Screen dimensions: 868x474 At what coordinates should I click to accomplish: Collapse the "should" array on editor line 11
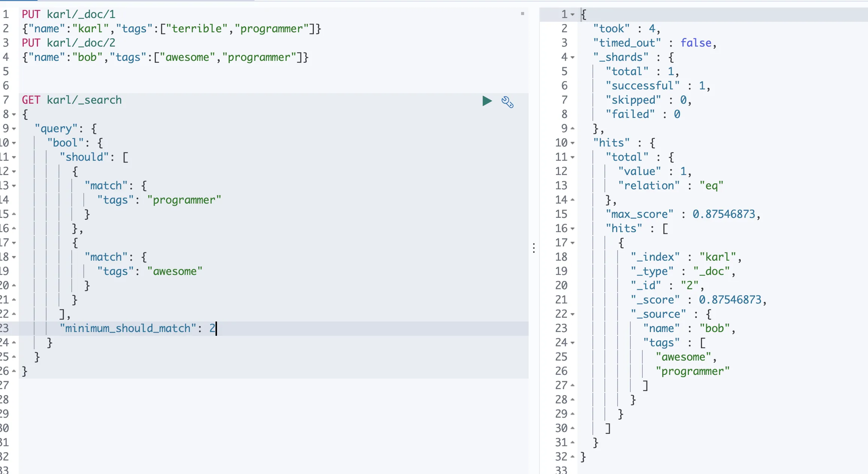click(x=14, y=157)
